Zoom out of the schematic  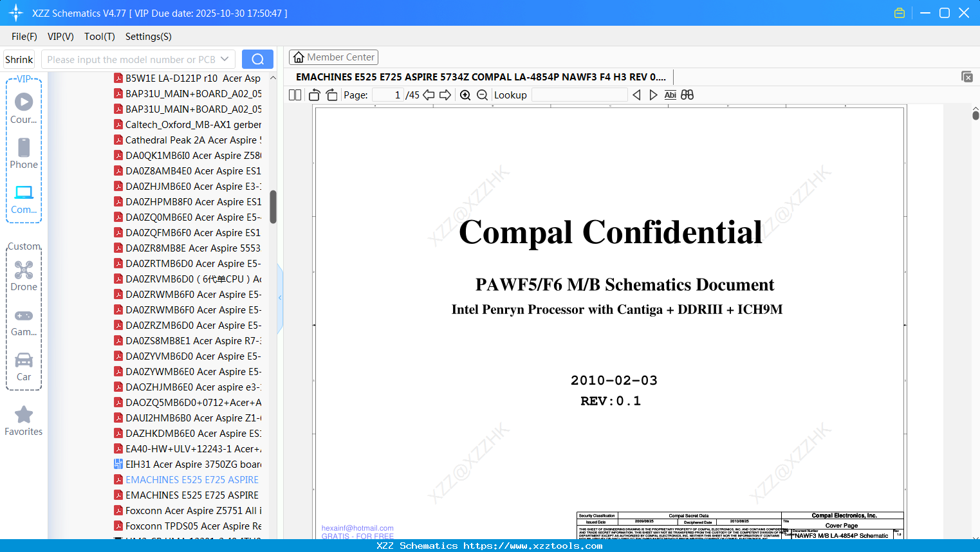[483, 95]
